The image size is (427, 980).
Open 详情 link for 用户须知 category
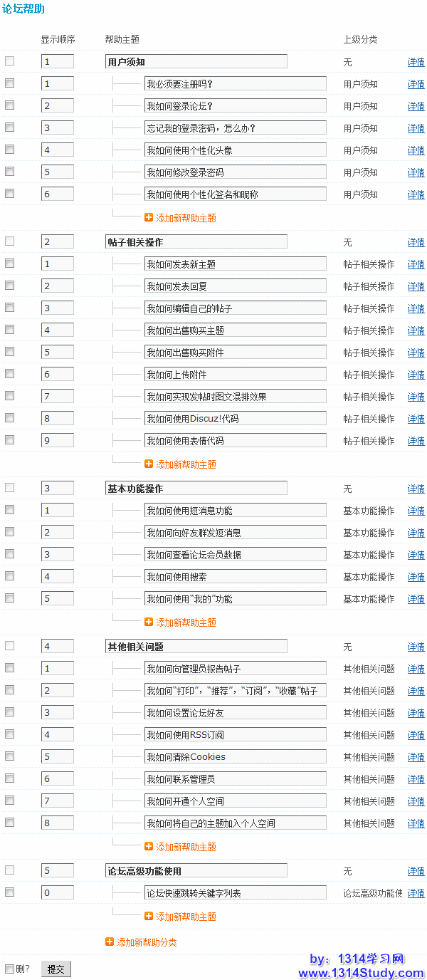coord(416,63)
